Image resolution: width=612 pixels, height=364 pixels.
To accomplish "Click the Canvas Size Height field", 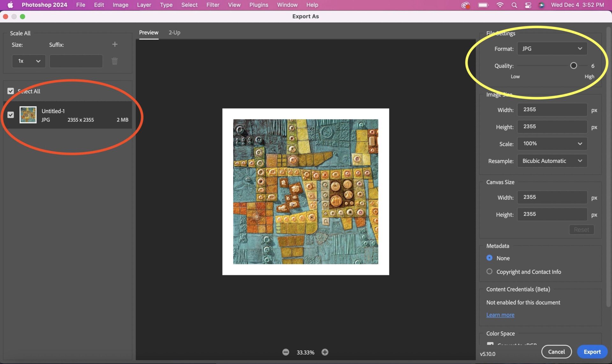I will [x=552, y=214].
